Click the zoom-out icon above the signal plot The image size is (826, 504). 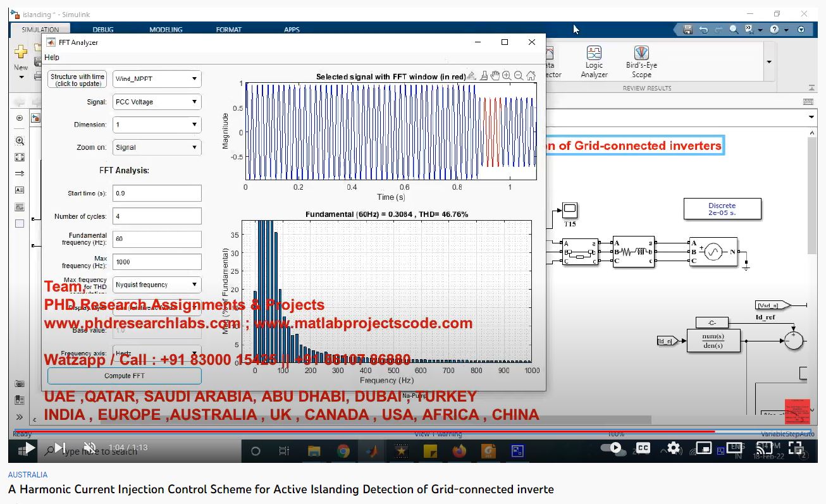click(519, 76)
